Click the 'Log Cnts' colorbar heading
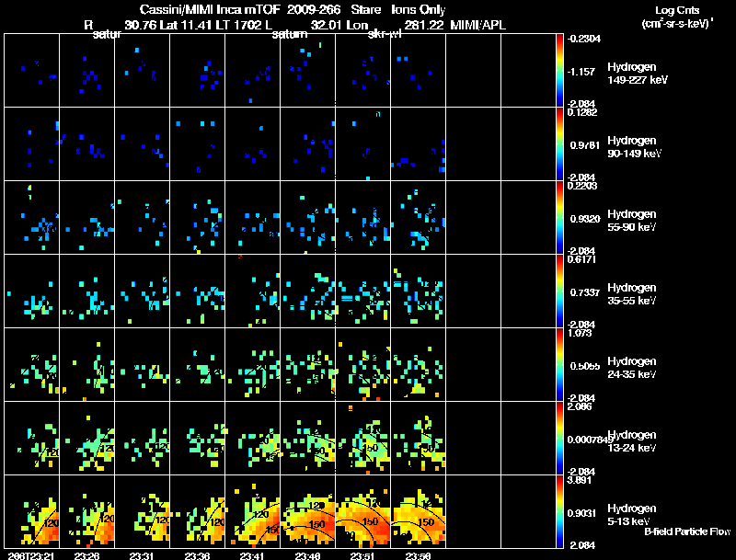 677,10
